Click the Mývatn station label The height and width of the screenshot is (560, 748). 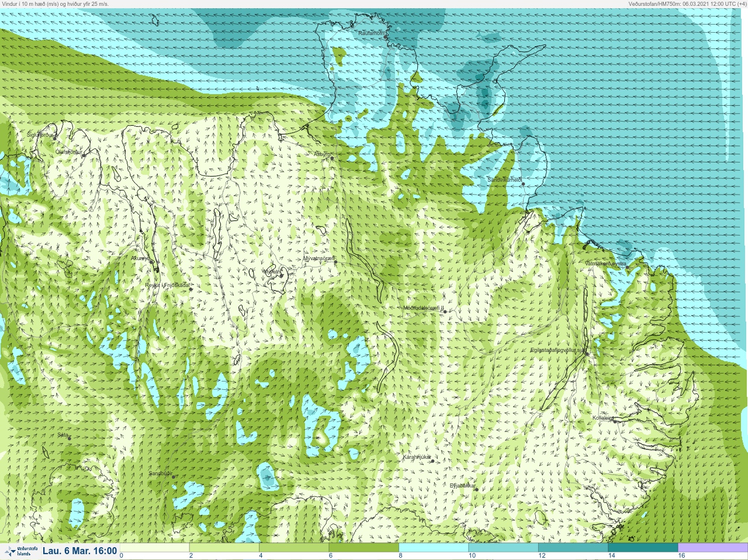click(x=272, y=272)
